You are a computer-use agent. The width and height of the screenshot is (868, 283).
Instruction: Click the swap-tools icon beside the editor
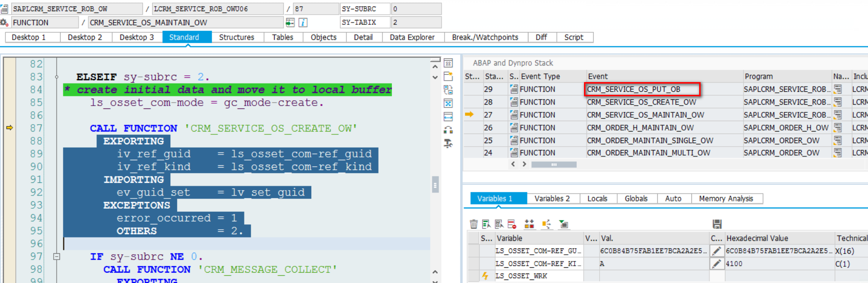coord(448,130)
